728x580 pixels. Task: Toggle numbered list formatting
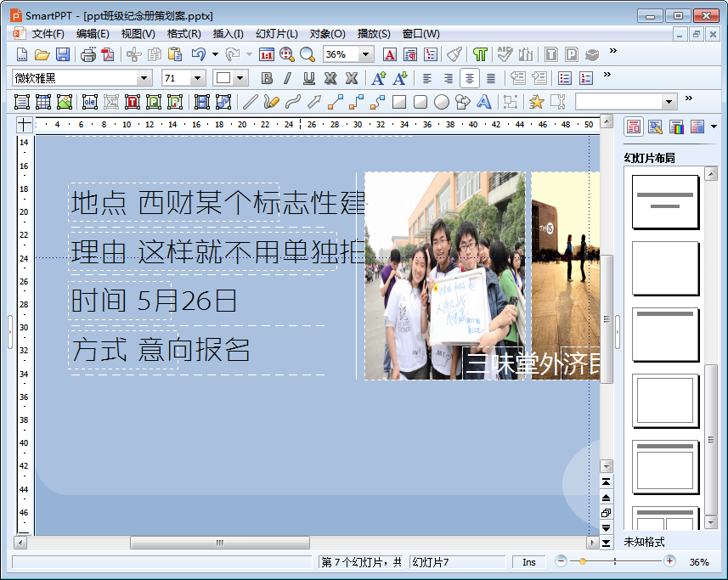(586, 78)
